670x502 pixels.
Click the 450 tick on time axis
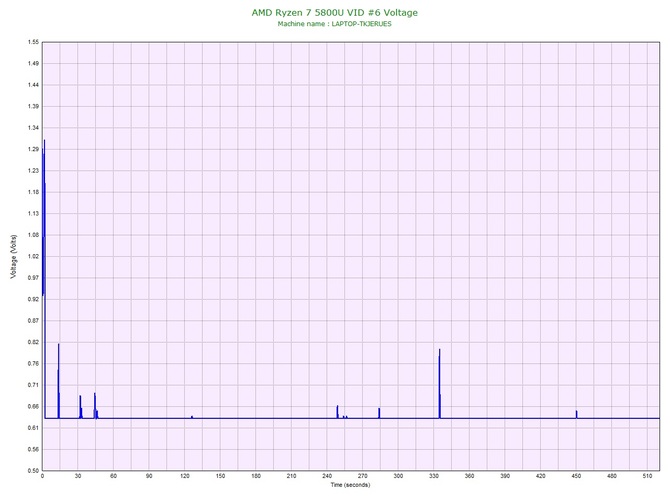click(x=576, y=476)
